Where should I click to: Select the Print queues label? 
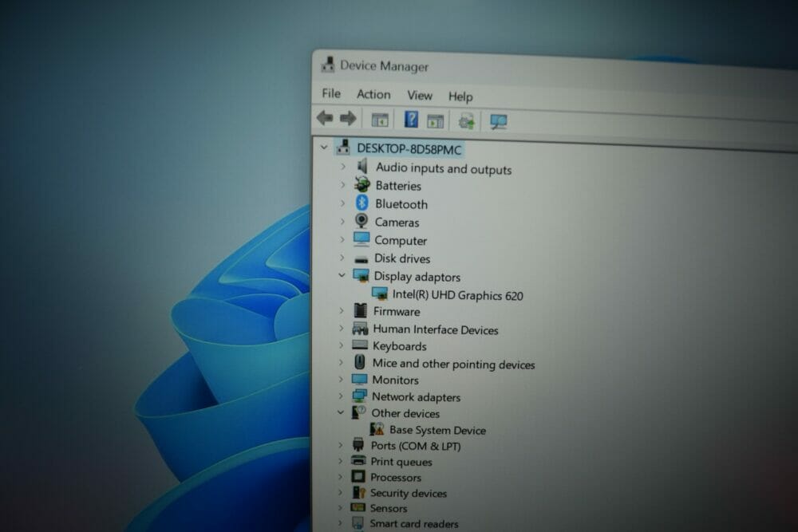(x=401, y=462)
